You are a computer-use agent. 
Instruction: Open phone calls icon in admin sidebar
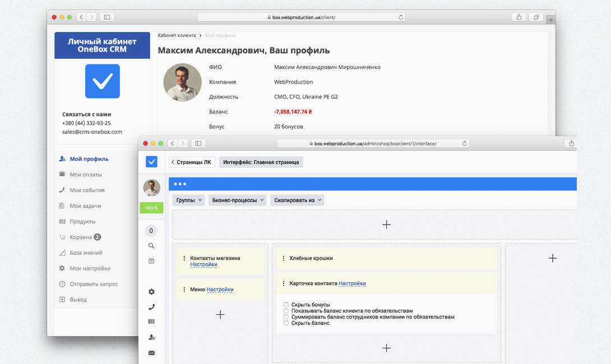click(151, 307)
